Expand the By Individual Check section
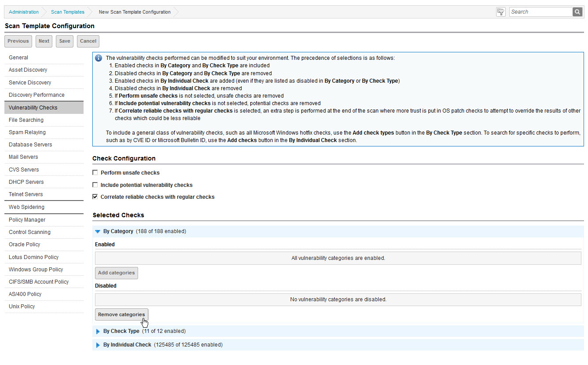This screenshot has width=588, height=365. [98, 345]
